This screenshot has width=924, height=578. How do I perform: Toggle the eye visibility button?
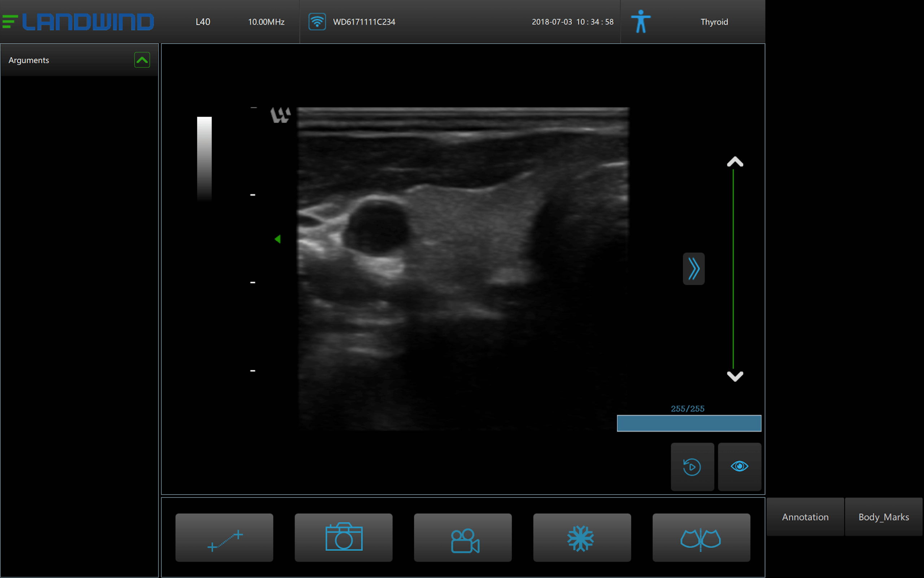point(740,467)
